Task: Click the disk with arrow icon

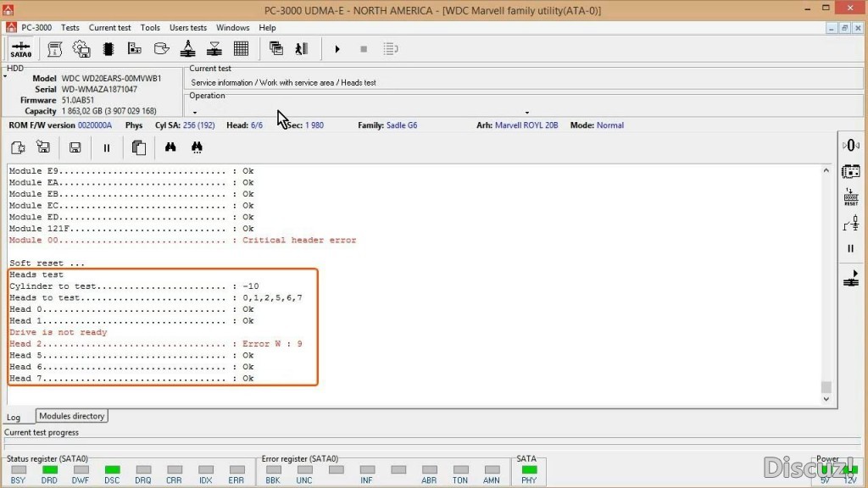Action: tap(161, 49)
